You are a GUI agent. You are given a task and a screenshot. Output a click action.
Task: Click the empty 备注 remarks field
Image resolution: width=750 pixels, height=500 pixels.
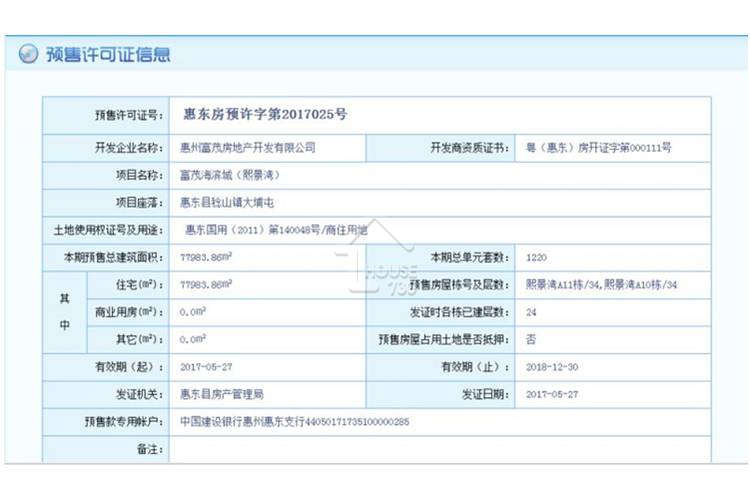(x=440, y=449)
